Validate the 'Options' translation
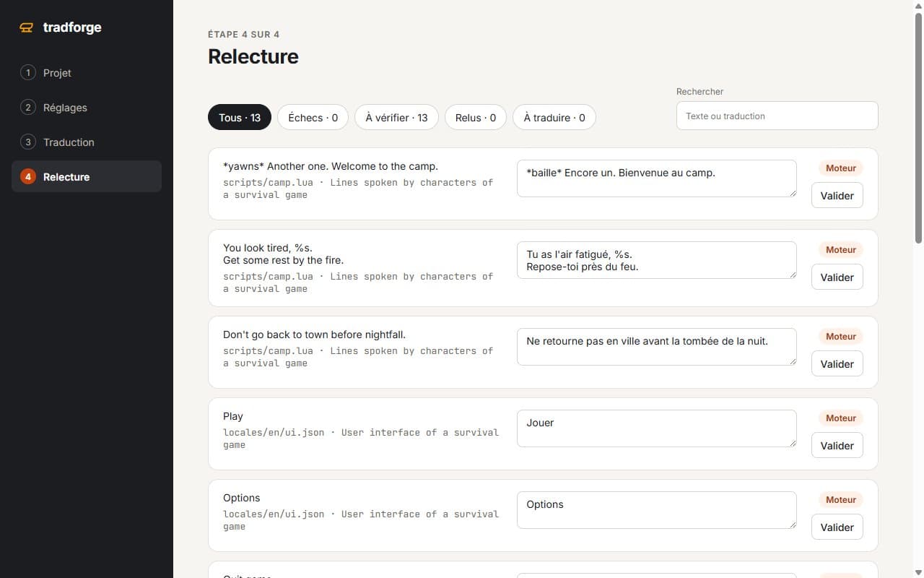 [837, 527]
